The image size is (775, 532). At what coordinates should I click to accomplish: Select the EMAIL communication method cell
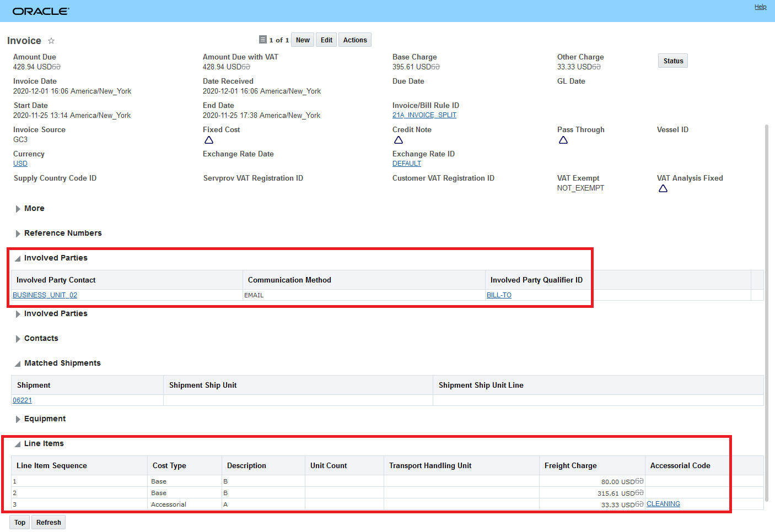pyautogui.click(x=364, y=295)
